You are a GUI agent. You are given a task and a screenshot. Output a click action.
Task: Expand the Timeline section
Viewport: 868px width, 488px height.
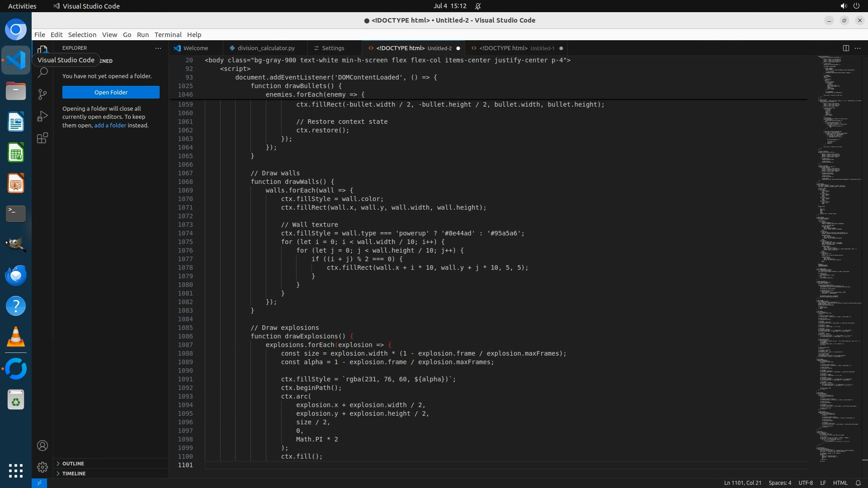tap(74, 474)
